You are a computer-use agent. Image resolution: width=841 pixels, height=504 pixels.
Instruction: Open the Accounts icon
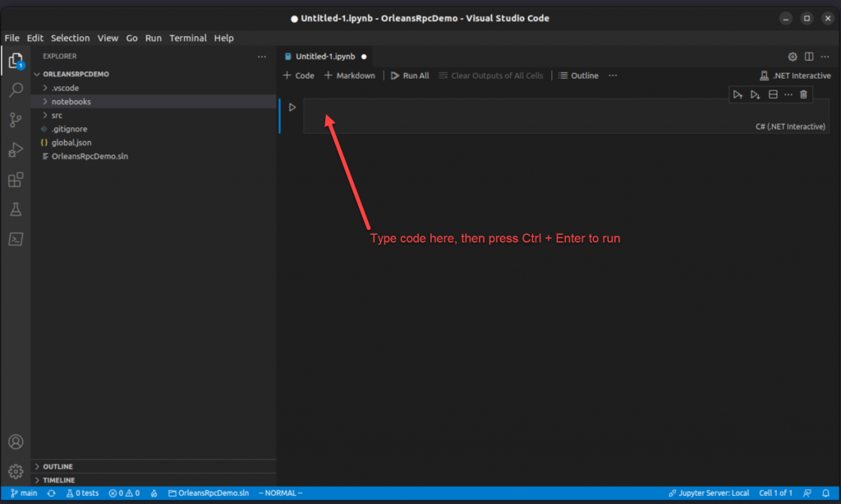(16, 442)
